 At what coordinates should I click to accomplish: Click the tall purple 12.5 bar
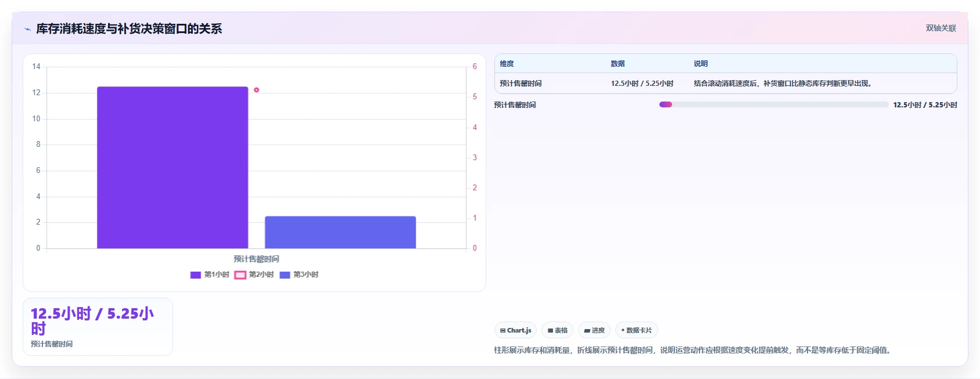point(173,168)
